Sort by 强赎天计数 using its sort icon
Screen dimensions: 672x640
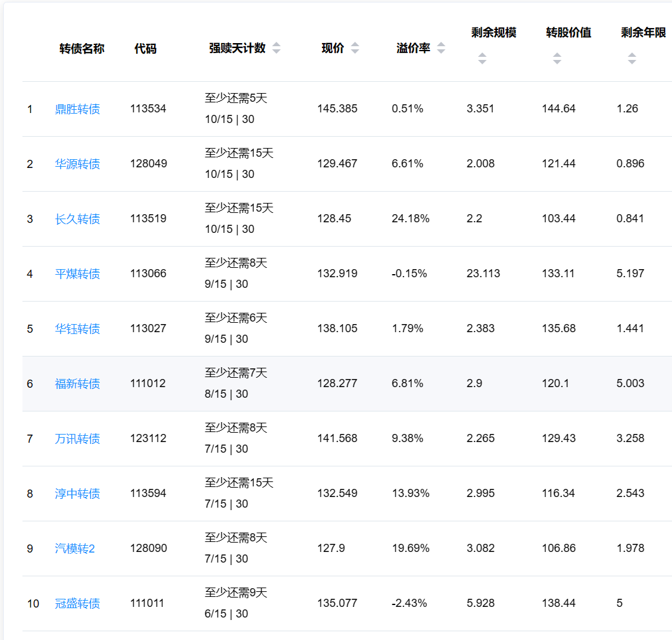pyautogui.click(x=276, y=48)
